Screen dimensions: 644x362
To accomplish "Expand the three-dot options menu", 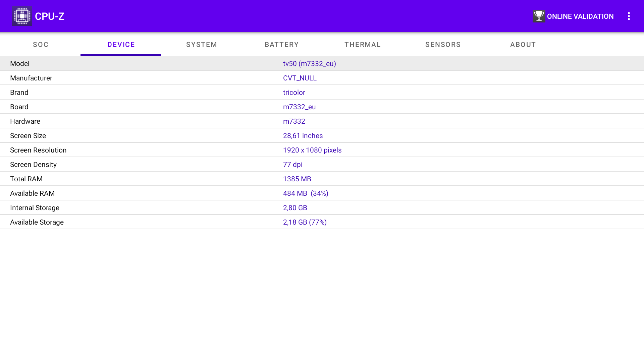I will coord(629,16).
